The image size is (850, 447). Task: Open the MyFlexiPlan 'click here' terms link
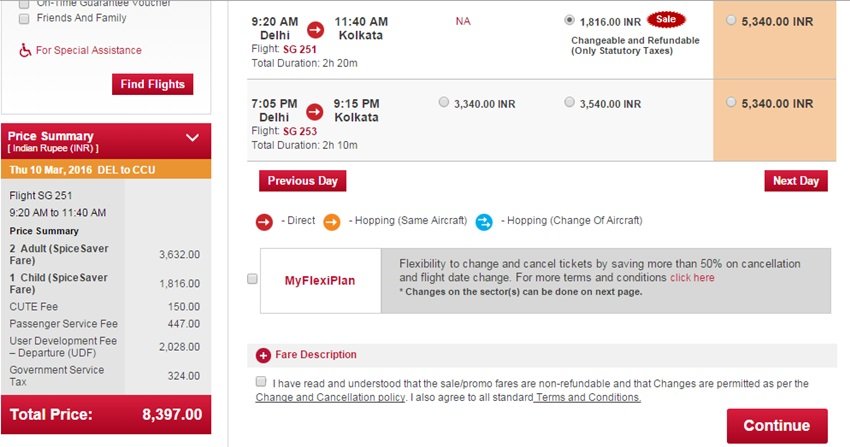coord(692,278)
